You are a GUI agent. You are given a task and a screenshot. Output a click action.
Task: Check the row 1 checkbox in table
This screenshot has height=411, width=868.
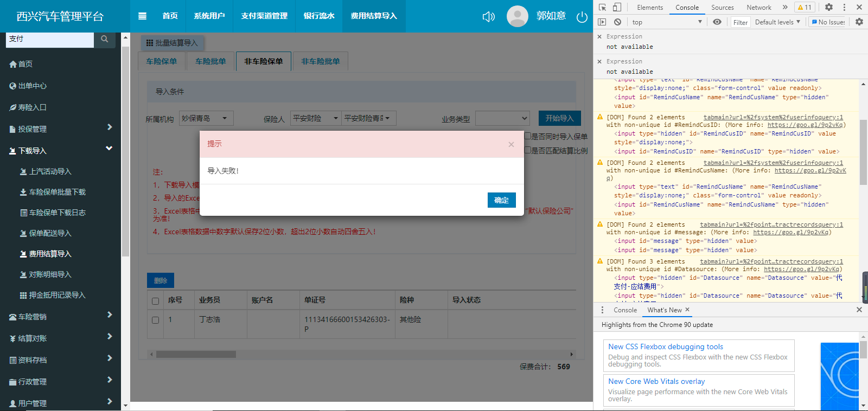[x=156, y=320]
